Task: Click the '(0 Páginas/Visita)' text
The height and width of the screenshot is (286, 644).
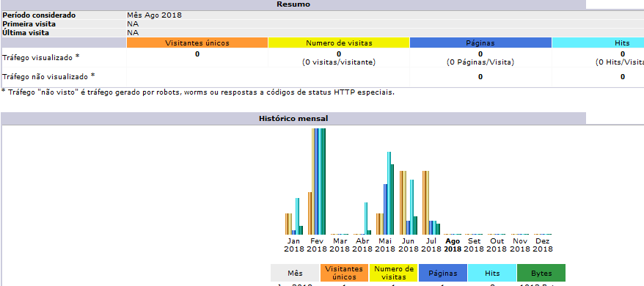Action: [480, 62]
